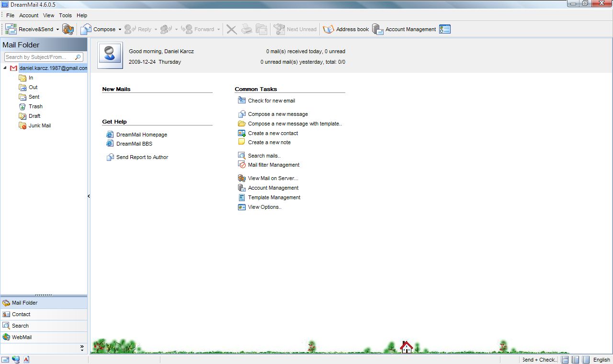Open the View menu
Image resolution: width=613 pixels, height=364 pixels.
pyautogui.click(x=49, y=15)
